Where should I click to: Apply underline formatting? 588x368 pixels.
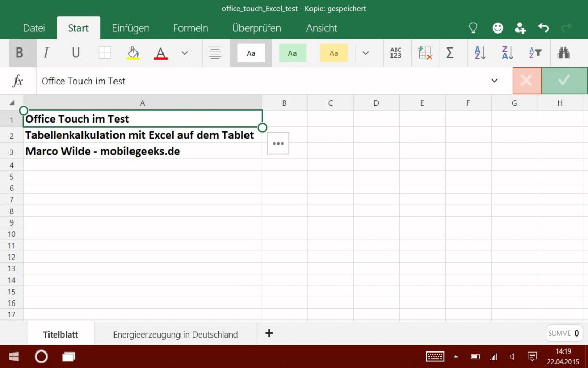coord(75,53)
